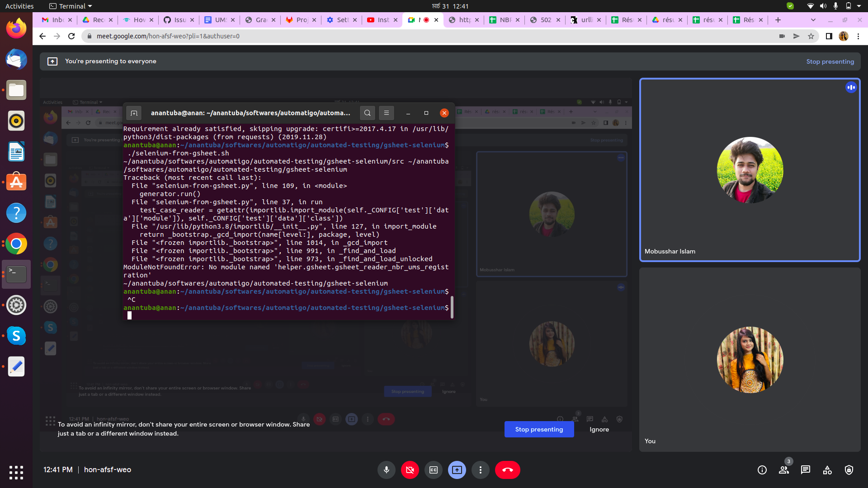Open Show Applications grid
This screenshot has width=868, height=488.
(x=16, y=472)
